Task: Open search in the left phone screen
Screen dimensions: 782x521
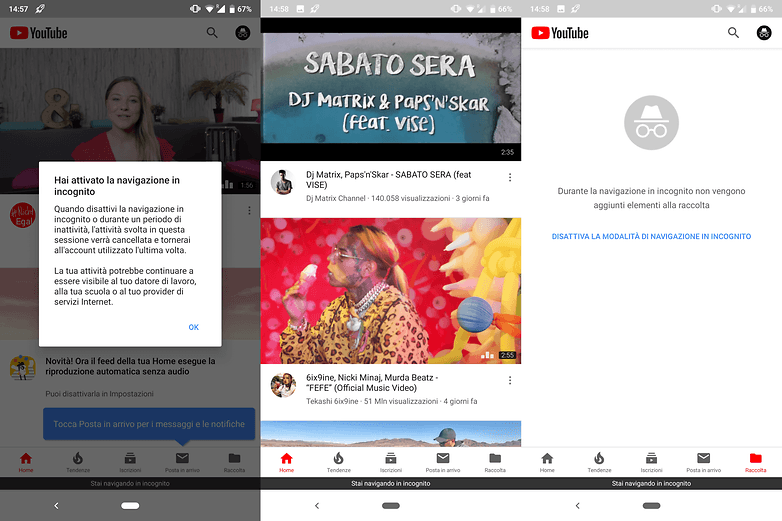Action: point(212,33)
